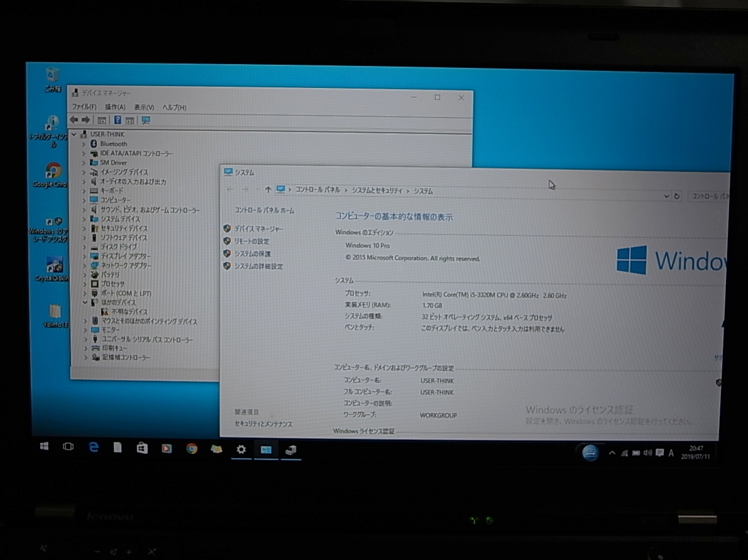
Task: Select the 不明なデバイス entry
Action: [129, 312]
